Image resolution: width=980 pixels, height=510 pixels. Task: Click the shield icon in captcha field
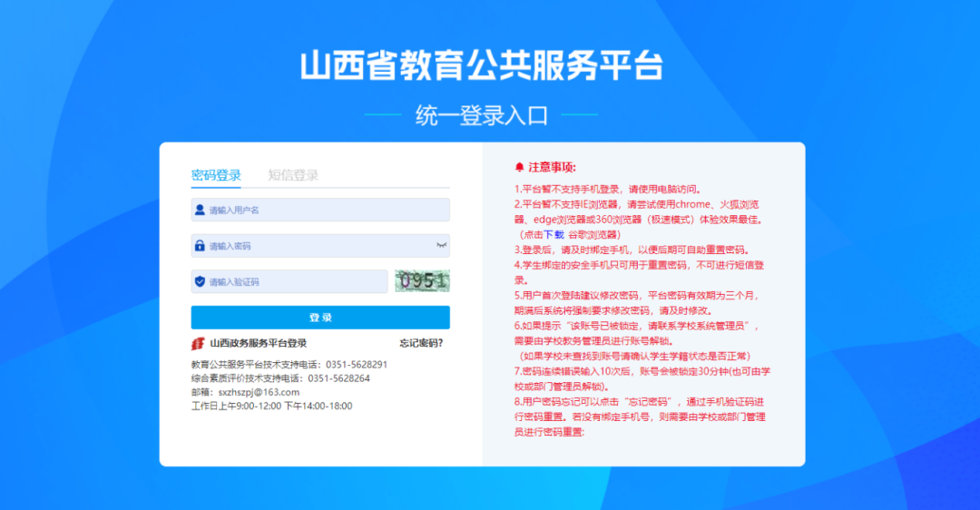pyautogui.click(x=200, y=282)
